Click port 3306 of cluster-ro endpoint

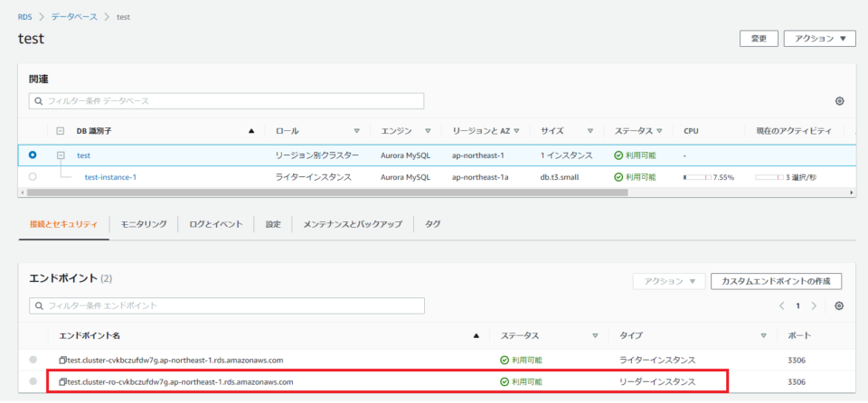(x=796, y=381)
